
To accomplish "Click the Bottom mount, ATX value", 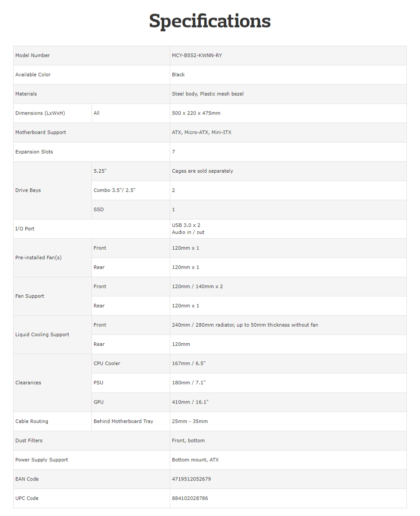I will 195,460.
